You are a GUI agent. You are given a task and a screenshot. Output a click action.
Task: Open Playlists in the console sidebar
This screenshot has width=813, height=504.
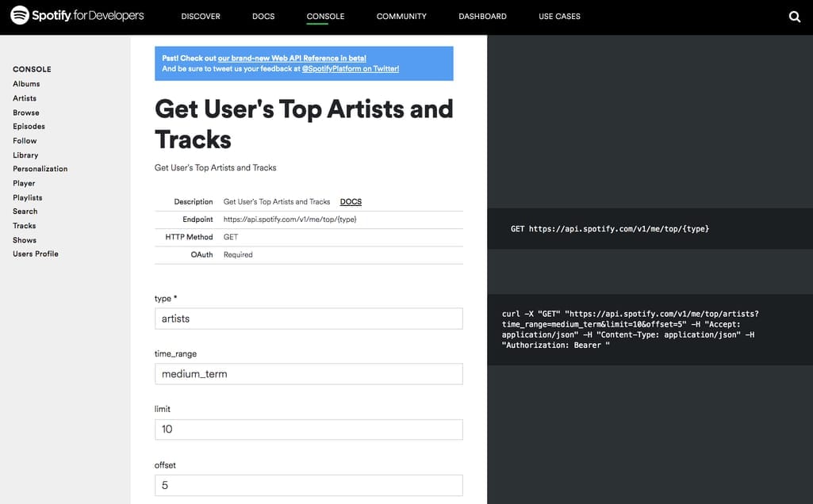28,197
